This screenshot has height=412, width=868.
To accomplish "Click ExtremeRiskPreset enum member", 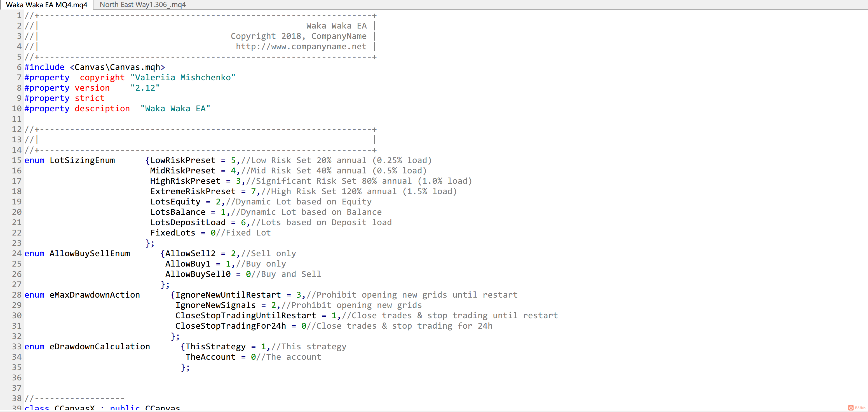I will pos(193,191).
